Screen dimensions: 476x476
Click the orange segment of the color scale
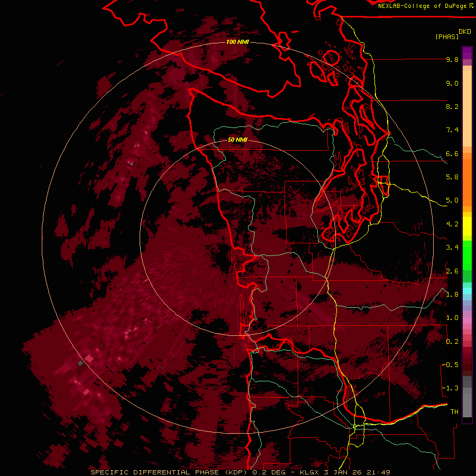(x=467, y=182)
